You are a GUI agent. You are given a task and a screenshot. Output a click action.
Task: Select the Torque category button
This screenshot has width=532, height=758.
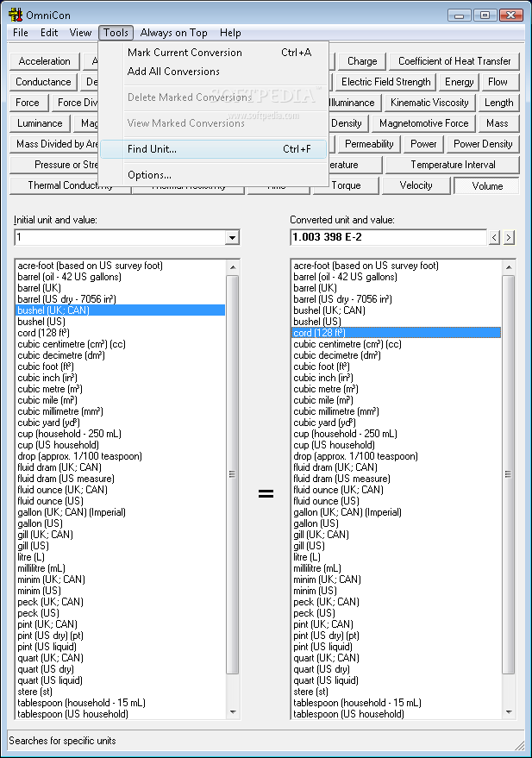coord(346,185)
